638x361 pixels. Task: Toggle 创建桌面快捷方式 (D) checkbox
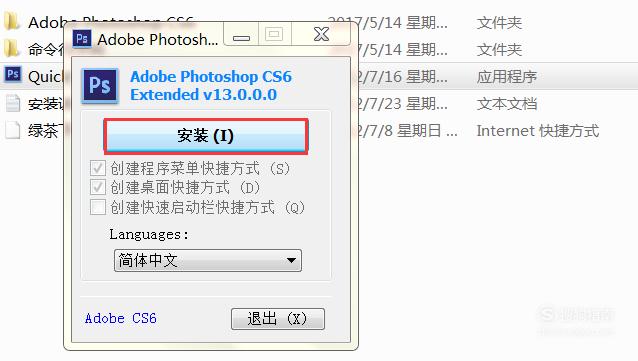(x=98, y=187)
